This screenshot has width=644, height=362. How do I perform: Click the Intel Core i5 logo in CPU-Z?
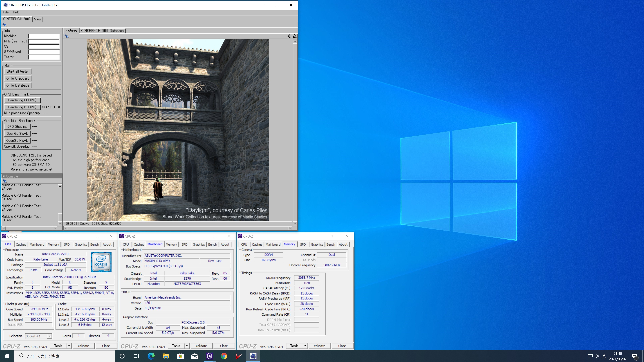(x=101, y=262)
